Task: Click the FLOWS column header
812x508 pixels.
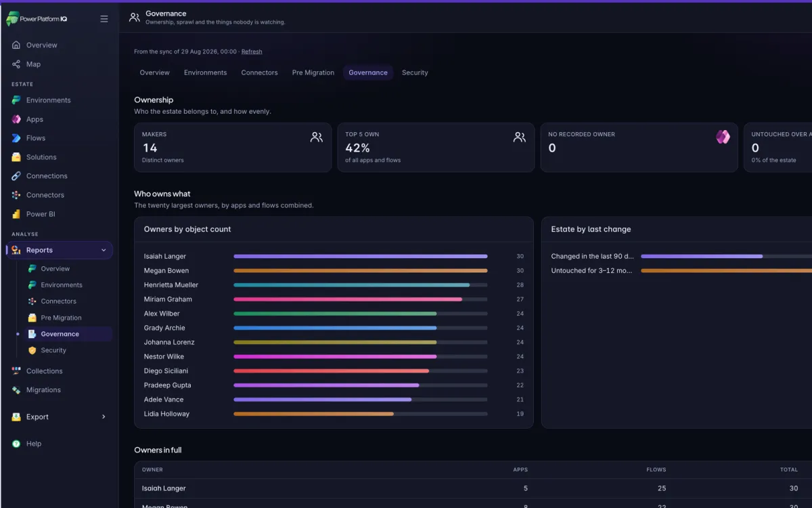Action: pos(656,469)
